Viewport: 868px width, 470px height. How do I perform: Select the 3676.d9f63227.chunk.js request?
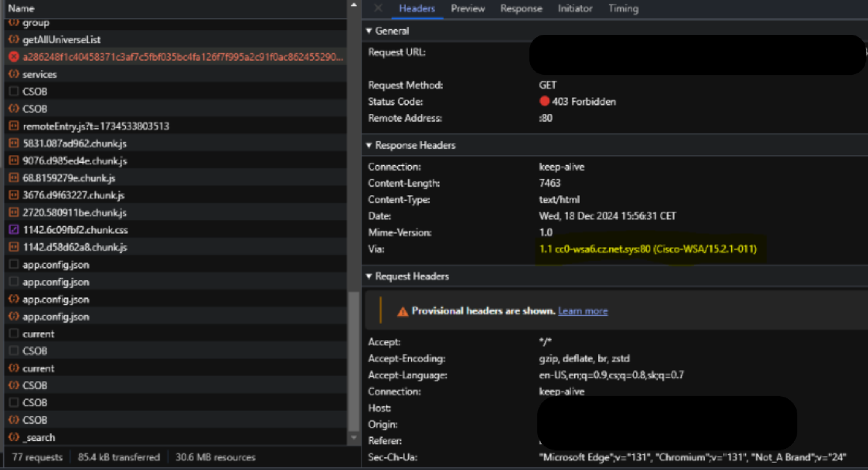(74, 195)
